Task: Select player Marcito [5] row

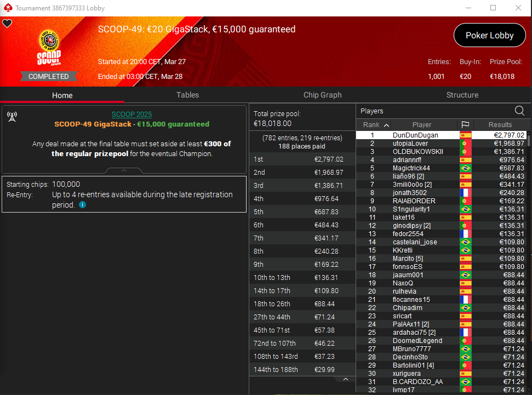Action: 441,259
